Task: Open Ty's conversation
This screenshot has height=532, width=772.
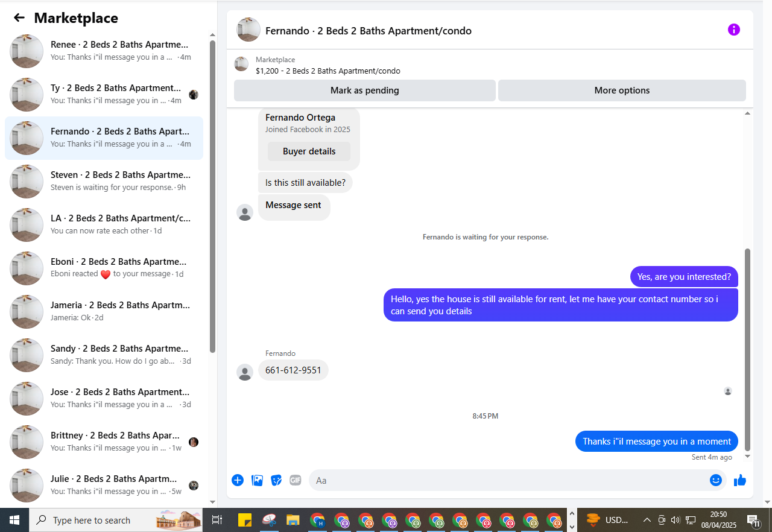Action: [104, 95]
